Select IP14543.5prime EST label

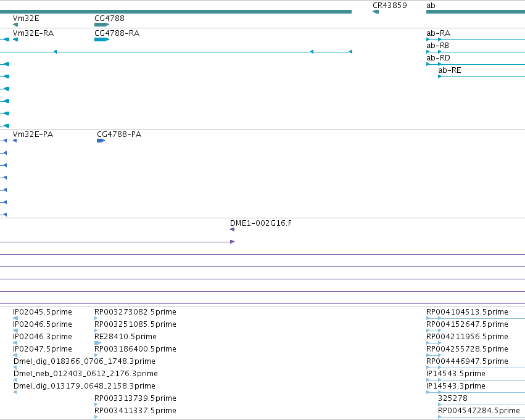point(456,374)
